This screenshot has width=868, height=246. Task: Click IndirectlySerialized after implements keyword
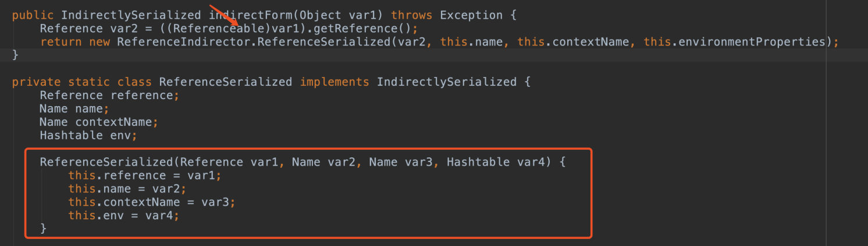point(447,82)
